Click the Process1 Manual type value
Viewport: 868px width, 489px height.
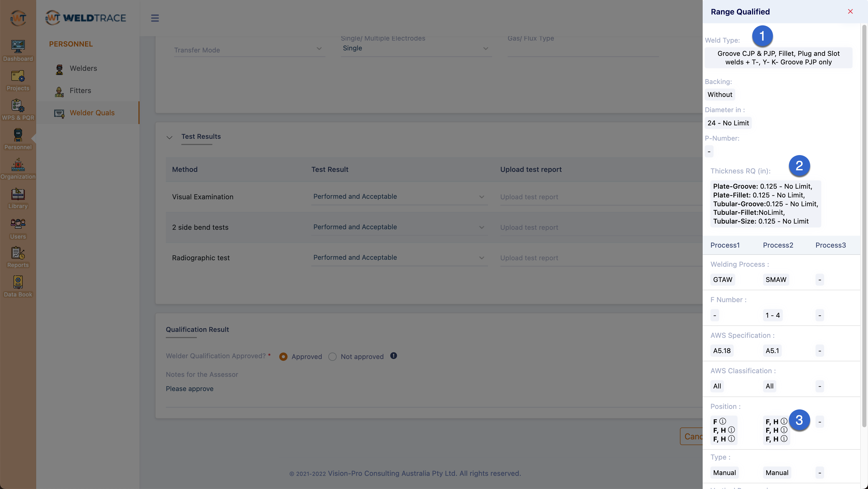coord(724,472)
